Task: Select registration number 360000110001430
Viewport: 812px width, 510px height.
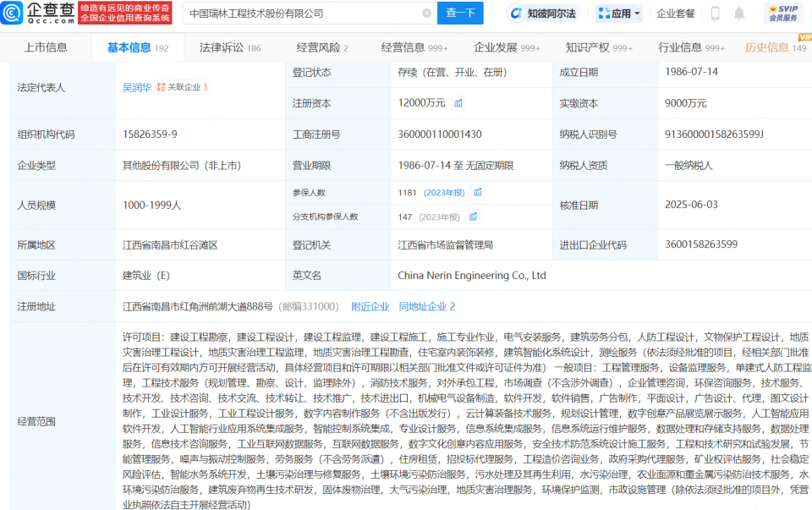Action: 440,134
